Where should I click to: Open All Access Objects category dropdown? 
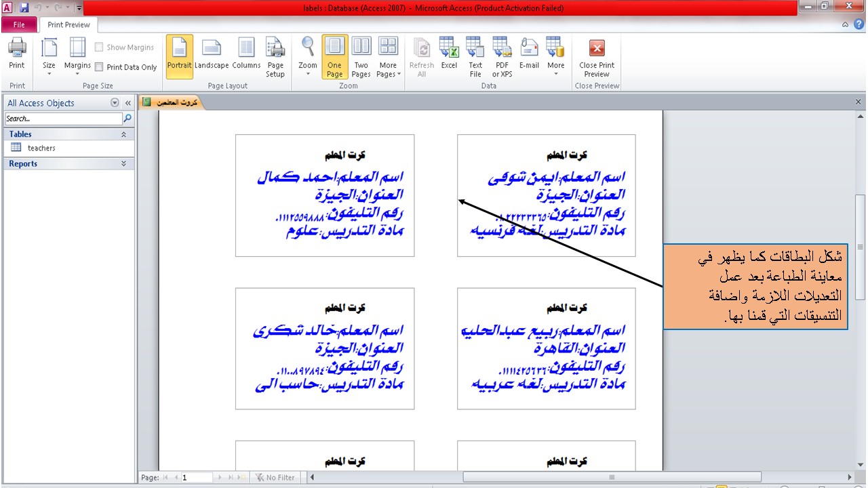tap(115, 103)
